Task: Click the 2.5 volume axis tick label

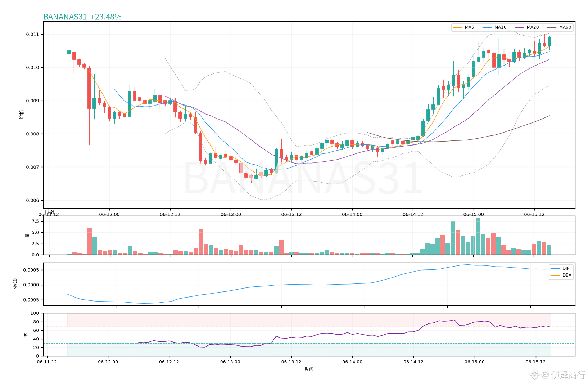Action: [35, 244]
